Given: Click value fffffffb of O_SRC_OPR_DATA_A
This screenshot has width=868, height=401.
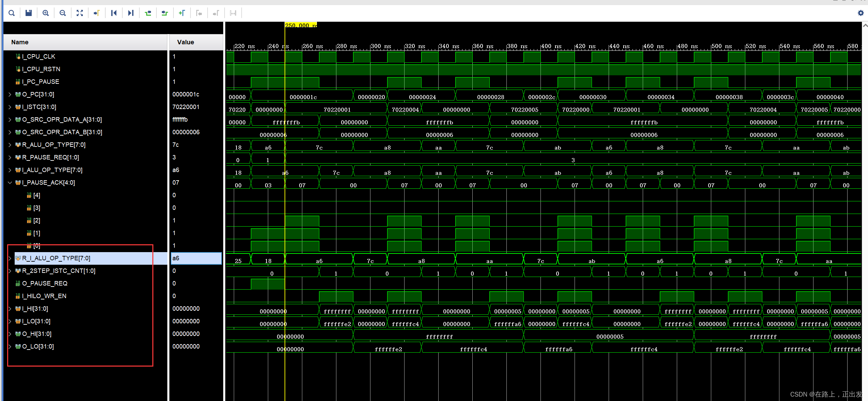Looking at the screenshot, I should coord(180,120).
